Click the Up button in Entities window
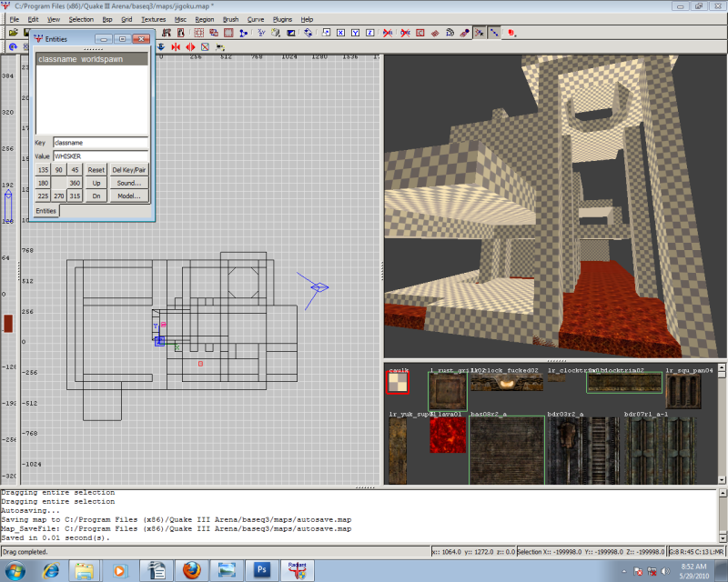Screen dimensions: 728x582 click(96, 183)
